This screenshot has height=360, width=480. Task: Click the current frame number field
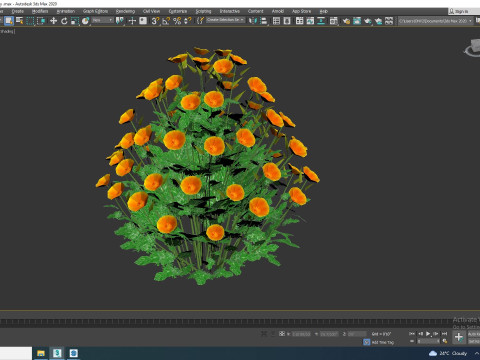(428, 341)
